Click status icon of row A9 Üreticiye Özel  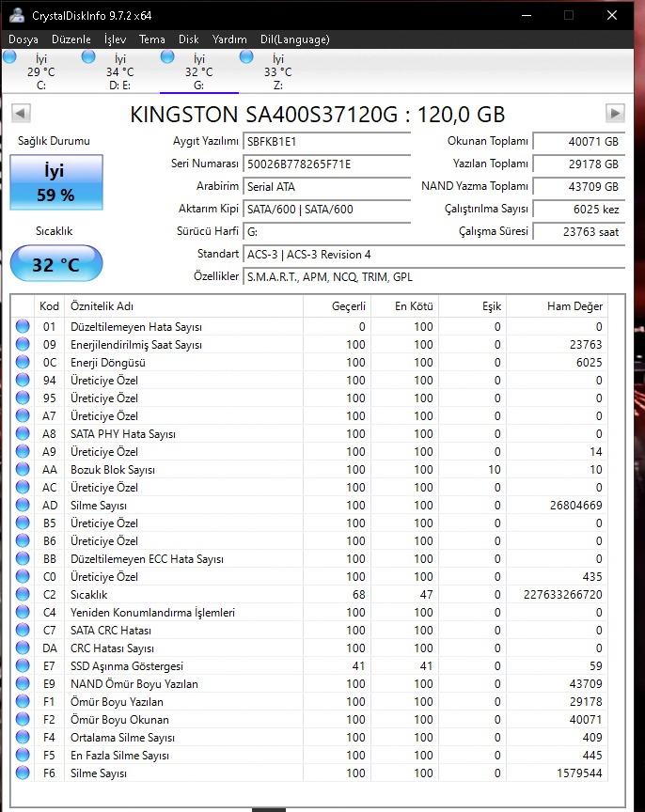(x=23, y=451)
